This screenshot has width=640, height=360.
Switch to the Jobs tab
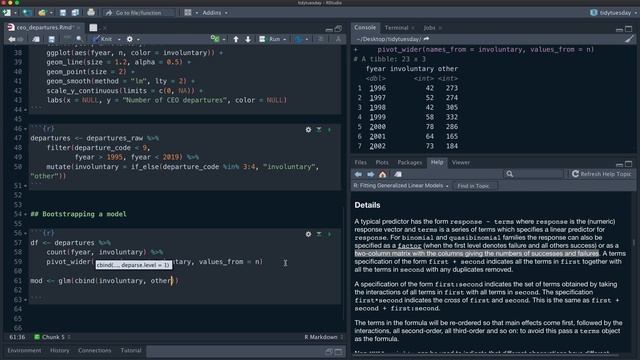(x=429, y=28)
